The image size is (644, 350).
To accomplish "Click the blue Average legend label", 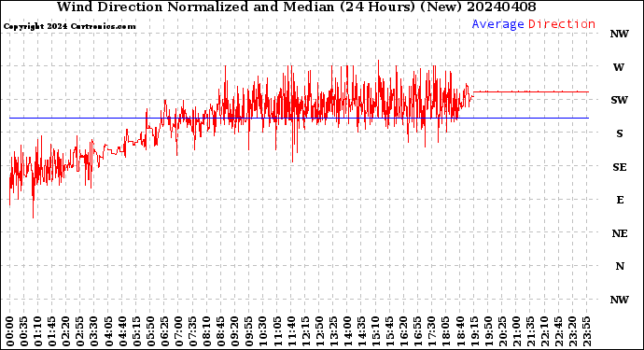I will [x=497, y=24].
